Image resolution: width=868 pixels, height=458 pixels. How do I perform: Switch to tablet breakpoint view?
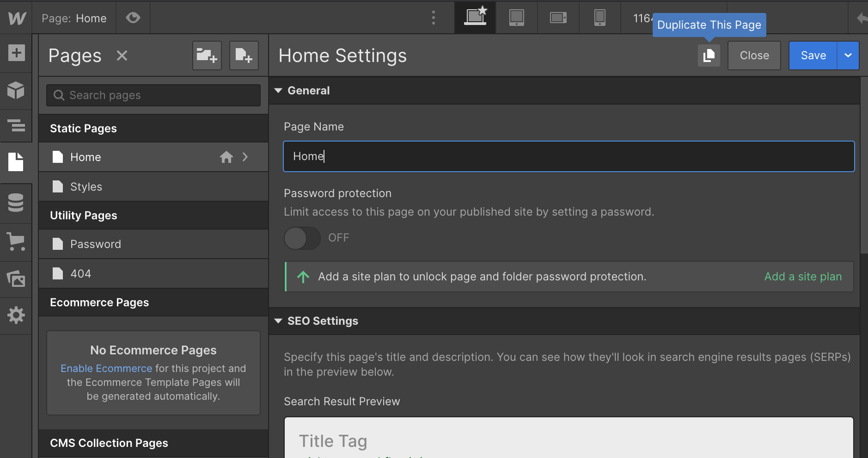click(517, 18)
